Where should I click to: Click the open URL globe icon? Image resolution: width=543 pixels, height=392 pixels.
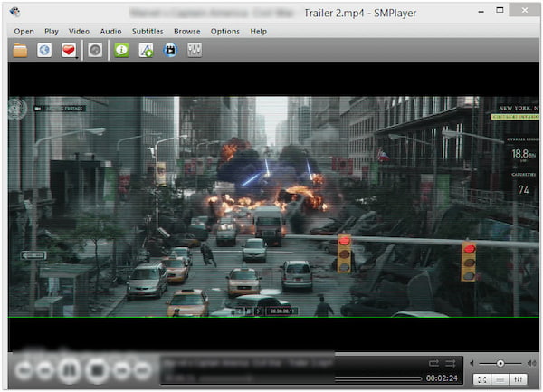click(44, 50)
